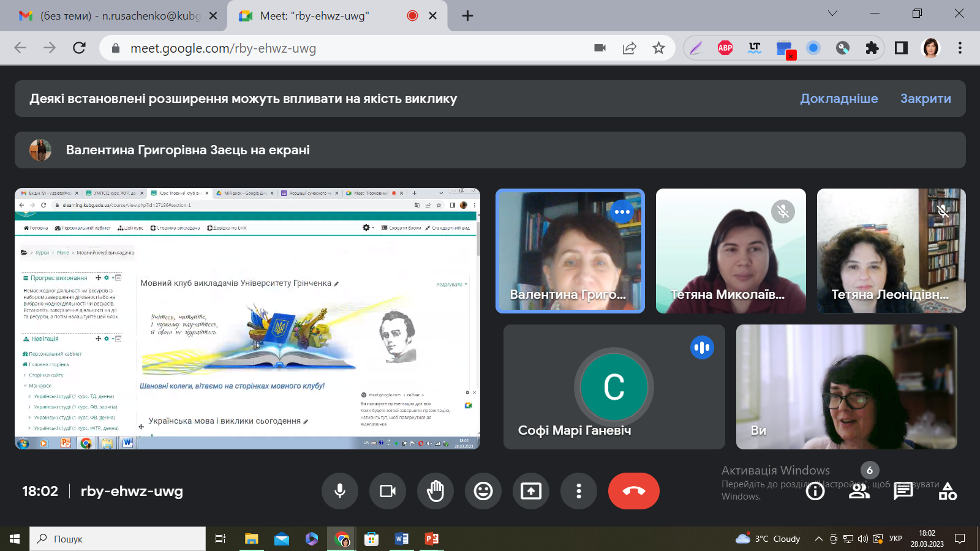Raise hand in the meeting
This screenshot has width=980, height=551.
(435, 491)
